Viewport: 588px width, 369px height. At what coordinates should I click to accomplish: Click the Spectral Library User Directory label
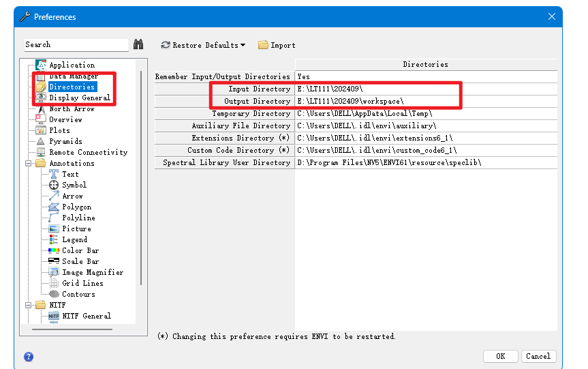226,162
